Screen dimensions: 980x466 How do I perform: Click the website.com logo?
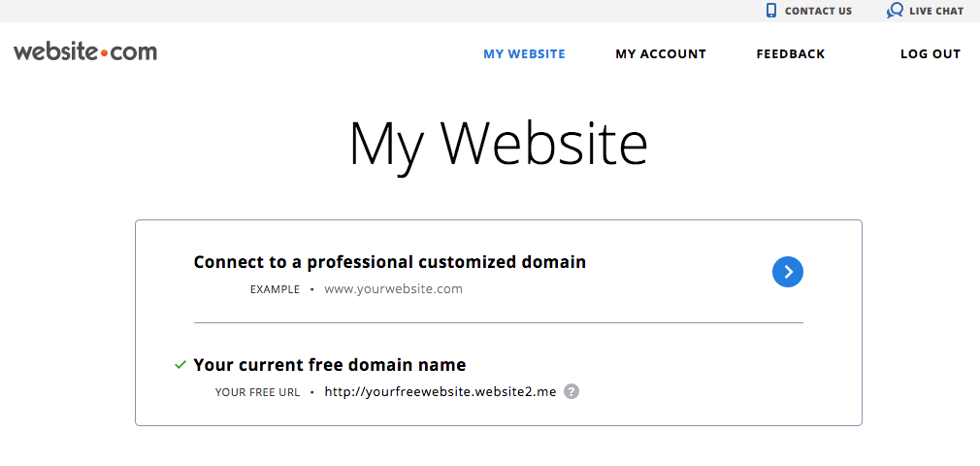click(x=85, y=51)
